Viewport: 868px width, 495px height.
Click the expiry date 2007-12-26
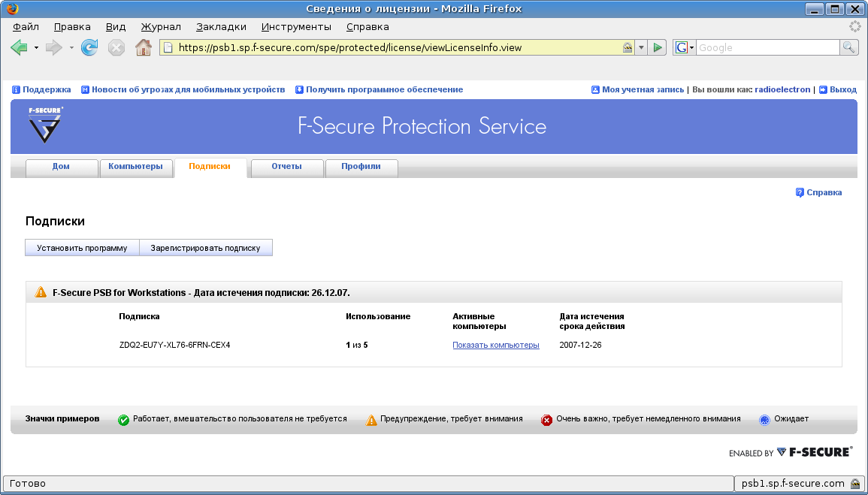click(x=581, y=345)
